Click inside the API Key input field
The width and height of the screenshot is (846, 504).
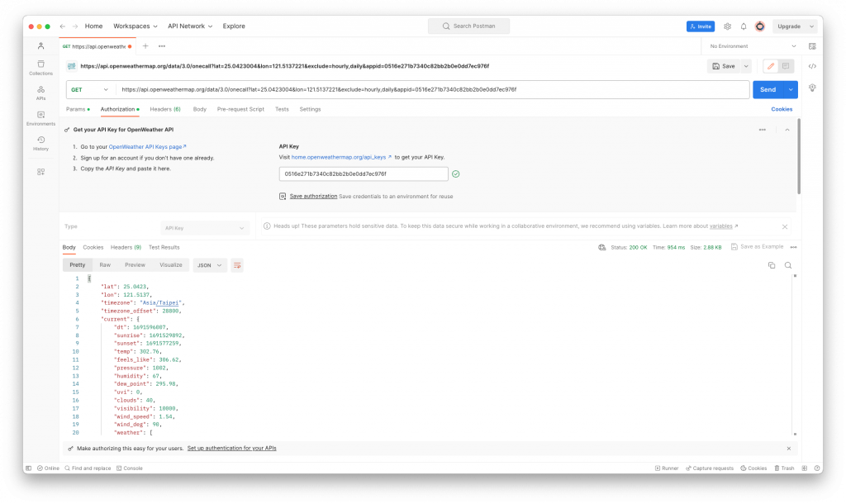[x=364, y=174]
